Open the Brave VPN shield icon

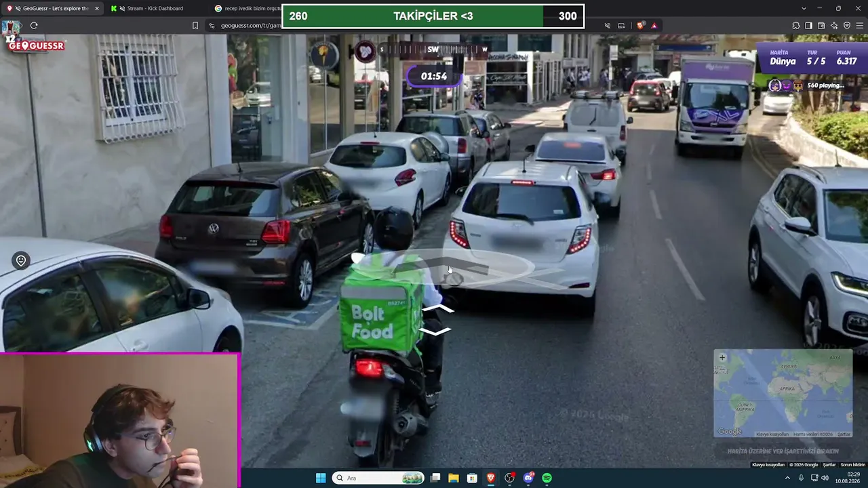point(847,26)
